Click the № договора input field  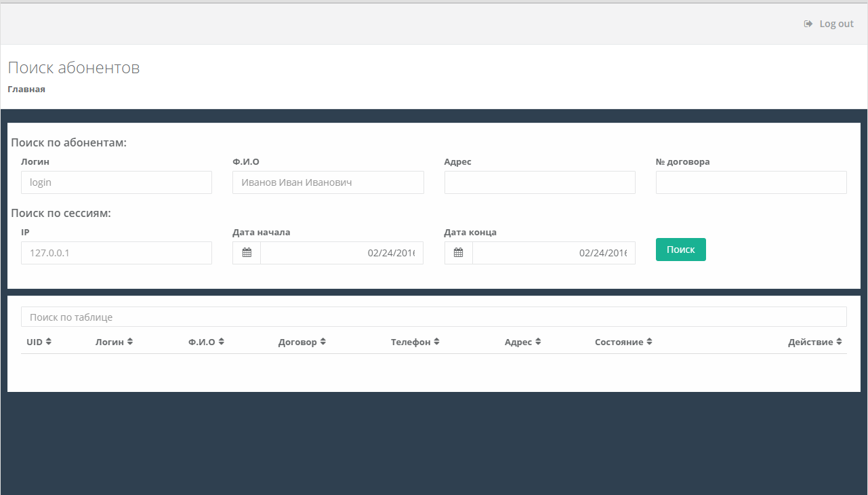click(x=751, y=182)
